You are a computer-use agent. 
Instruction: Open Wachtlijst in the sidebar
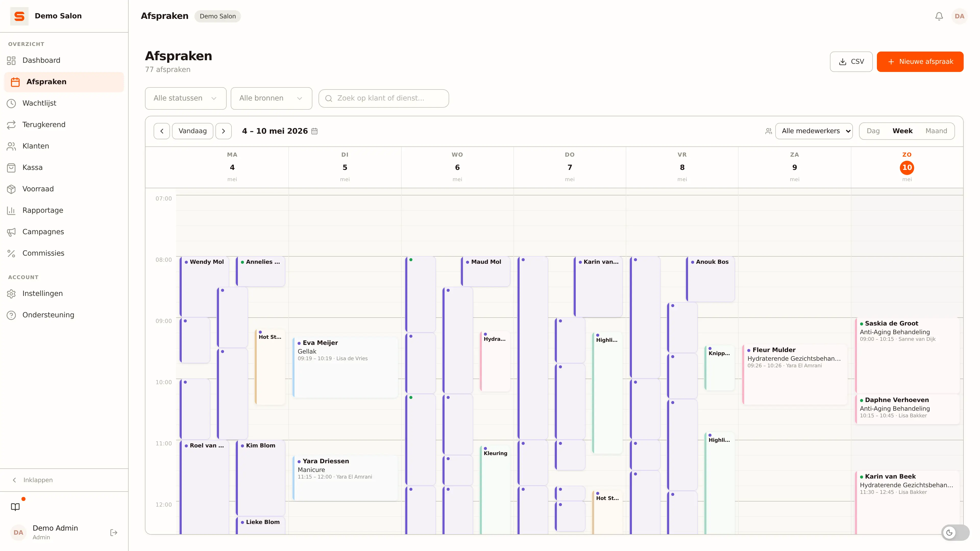(64, 103)
